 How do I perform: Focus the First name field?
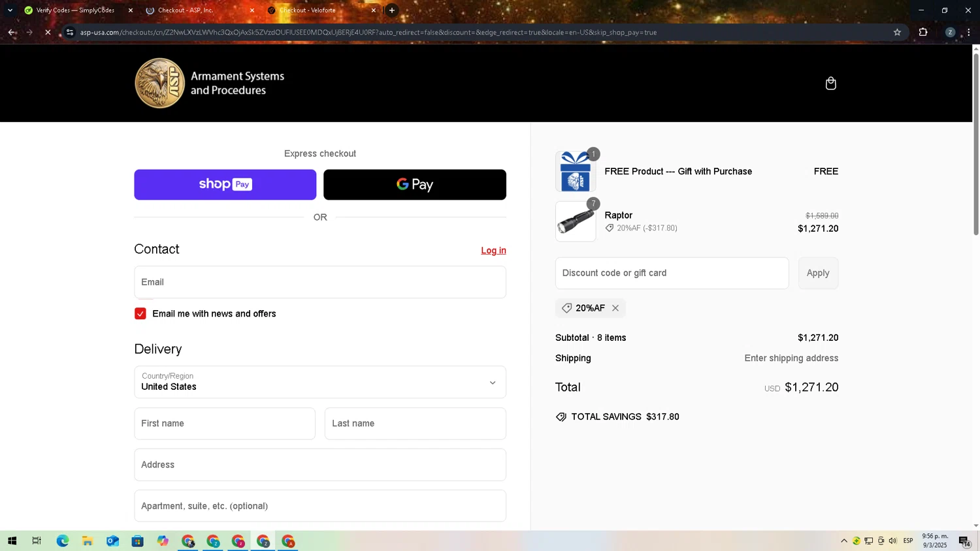(x=225, y=424)
